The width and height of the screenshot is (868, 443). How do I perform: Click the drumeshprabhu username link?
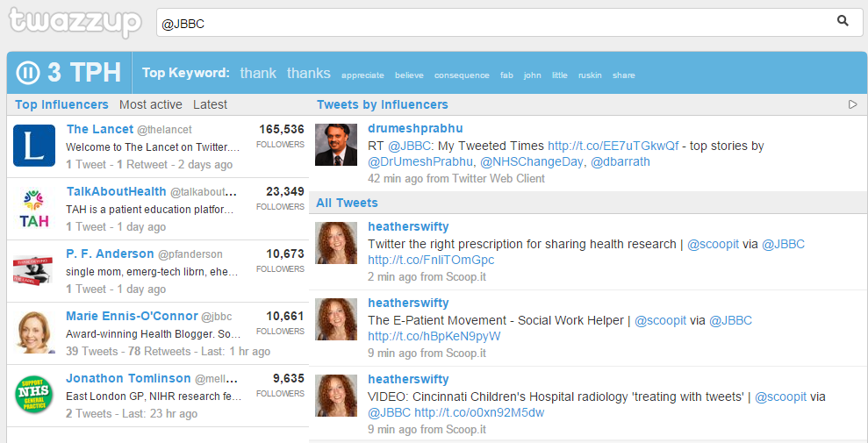click(x=415, y=128)
